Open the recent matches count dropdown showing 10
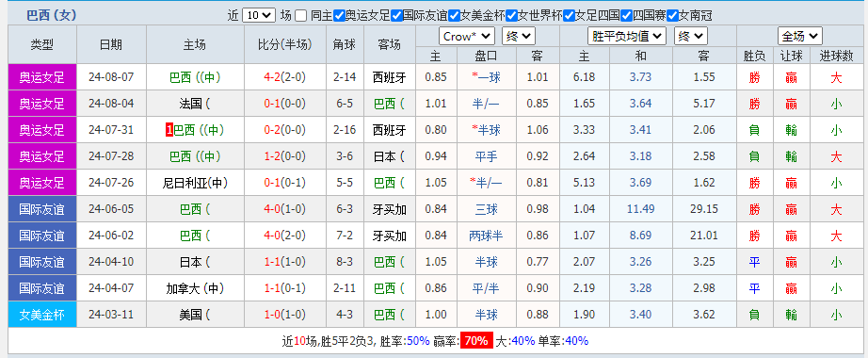 [x=259, y=15]
